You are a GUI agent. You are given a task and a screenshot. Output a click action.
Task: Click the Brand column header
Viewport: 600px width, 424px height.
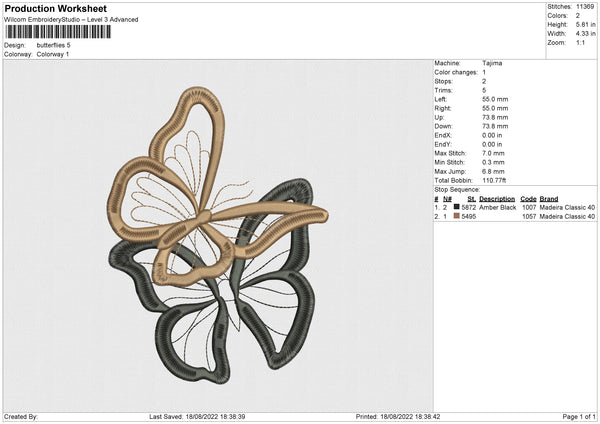point(549,199)
